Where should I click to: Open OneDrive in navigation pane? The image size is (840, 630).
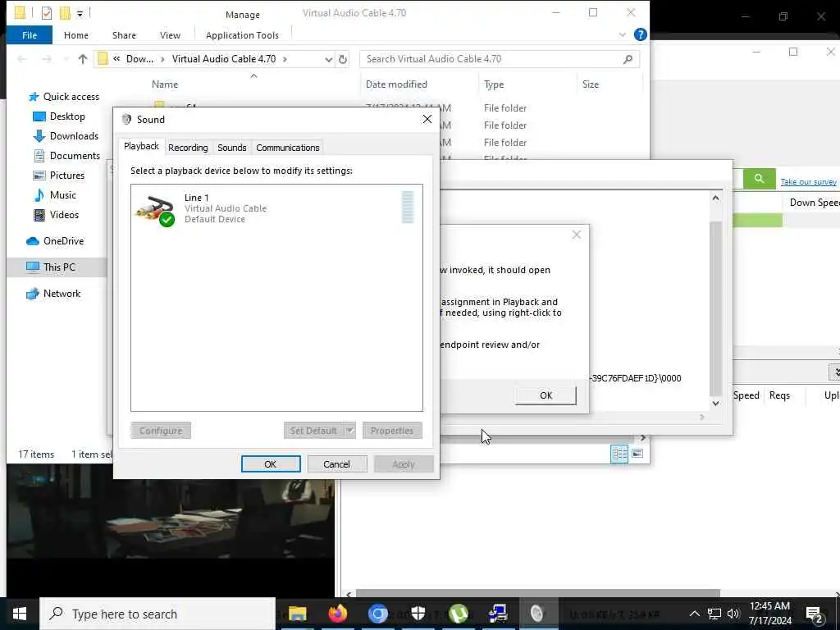[55, 241]
